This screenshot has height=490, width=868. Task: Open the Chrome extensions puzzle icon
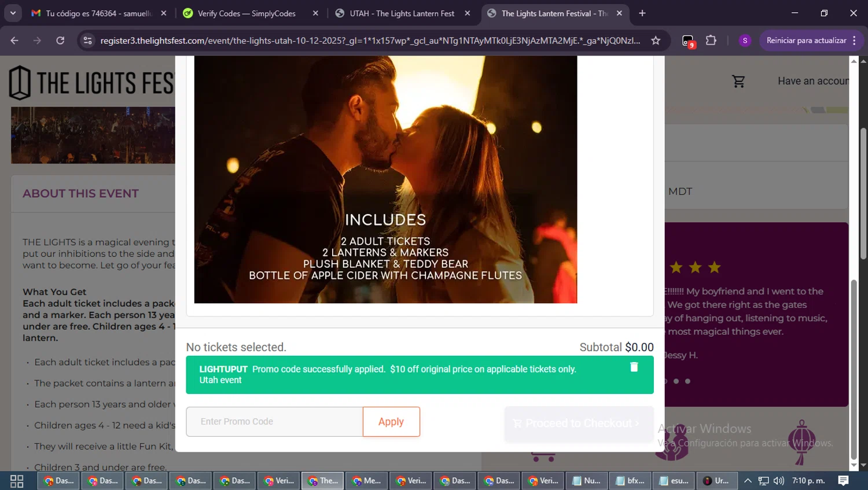[711, 40]
